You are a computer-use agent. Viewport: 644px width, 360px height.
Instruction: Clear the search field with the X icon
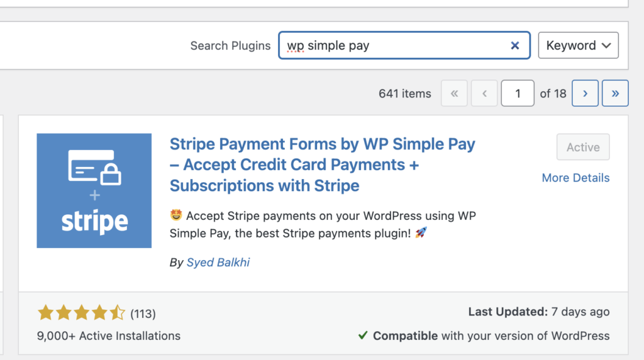(x=514, y=45)
